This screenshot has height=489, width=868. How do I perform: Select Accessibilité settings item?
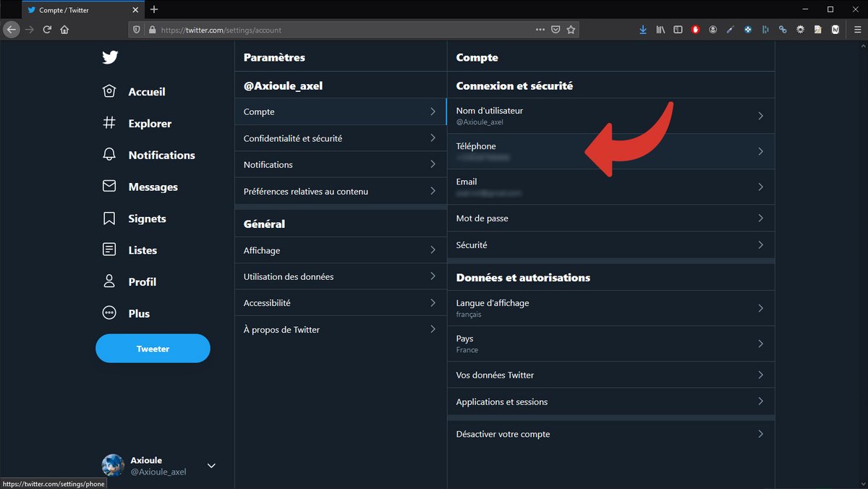pos(341,303)
